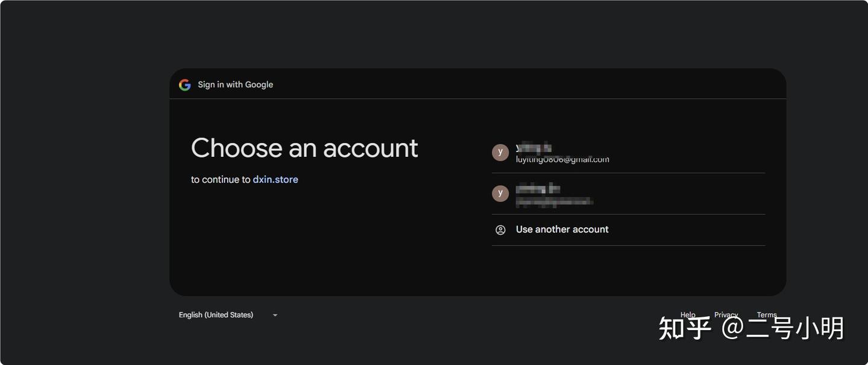Screen dimensions: 868x365
Task: Click the gmail.com email address text
Action: coord(562,160)
